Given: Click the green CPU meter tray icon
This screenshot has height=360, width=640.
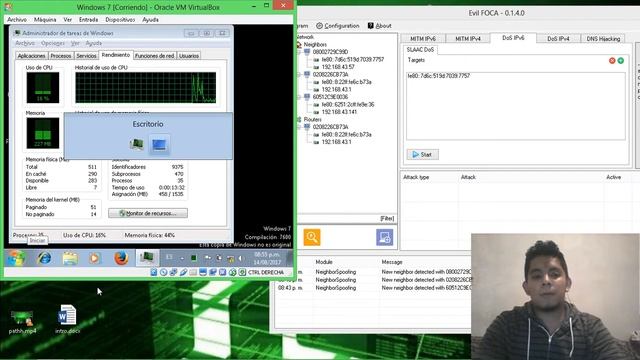Looking at the screenshot, I should click(194, 258).
